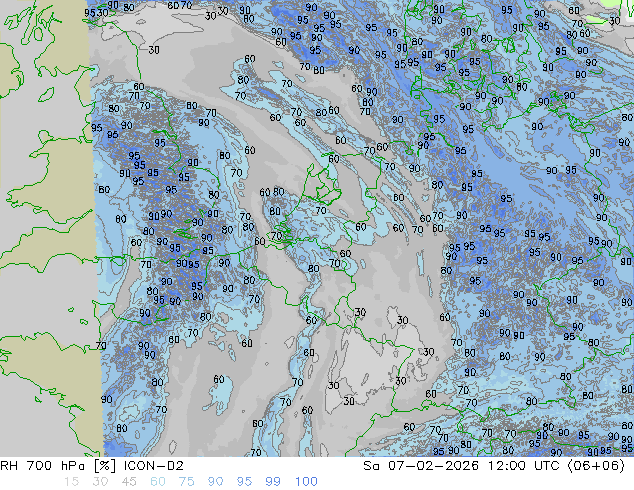Screen dimensions: 634x490
Task: Click the "(06+06)" forecast run label
Action: (x=598, y=466)
